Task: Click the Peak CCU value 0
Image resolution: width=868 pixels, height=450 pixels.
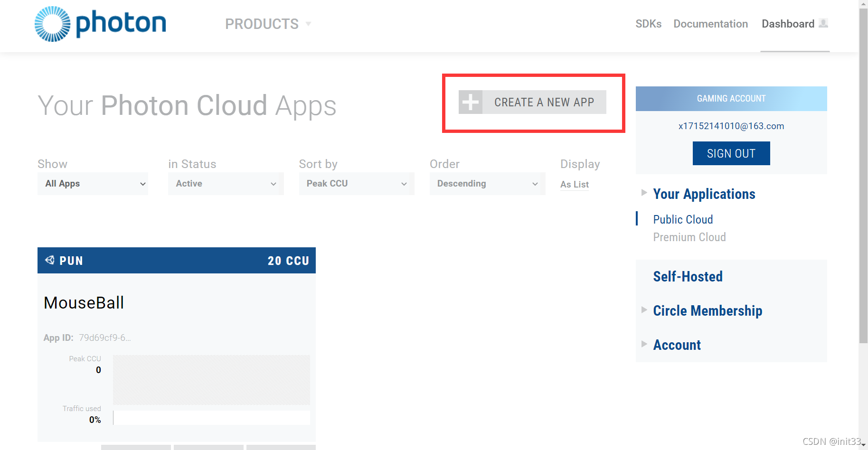Action: click(x=98, y=370)
